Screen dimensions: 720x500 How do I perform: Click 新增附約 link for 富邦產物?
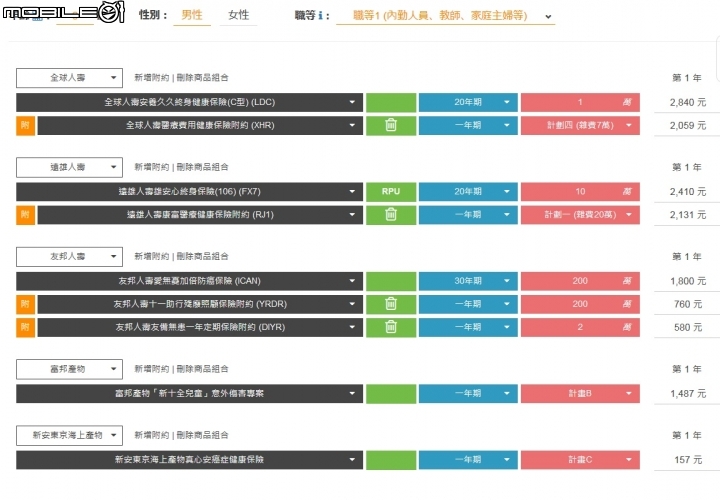point(152,369)
